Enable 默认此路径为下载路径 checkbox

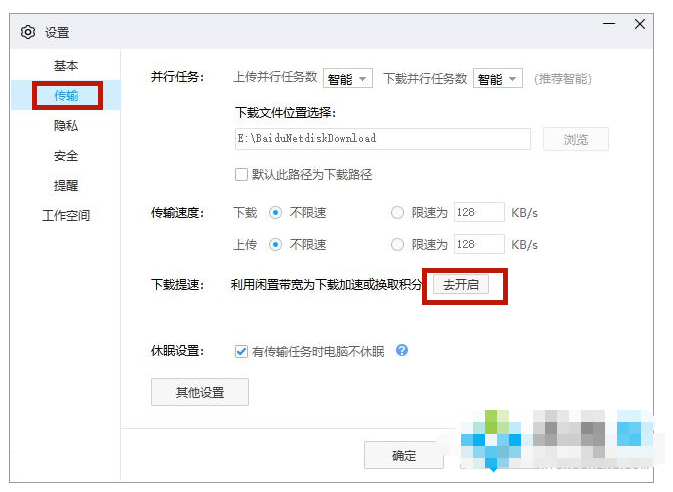[241, 174]
